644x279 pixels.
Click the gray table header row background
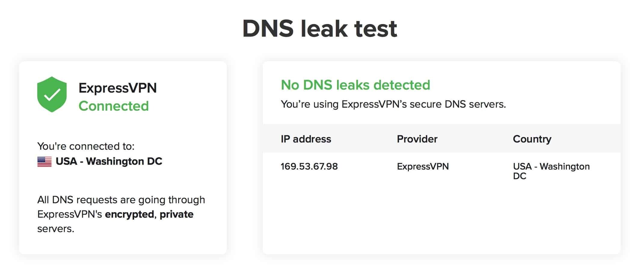pyautogui.click(x=475, y=139)
